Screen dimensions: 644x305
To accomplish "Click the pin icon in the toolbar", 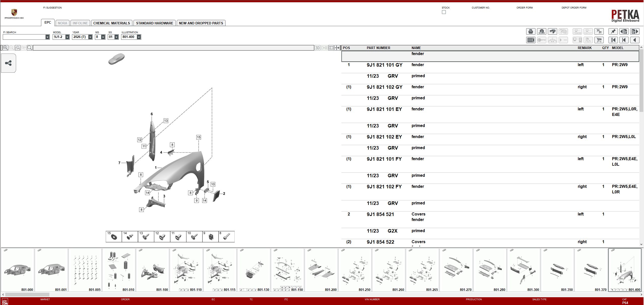I will [x=613, y=31].
